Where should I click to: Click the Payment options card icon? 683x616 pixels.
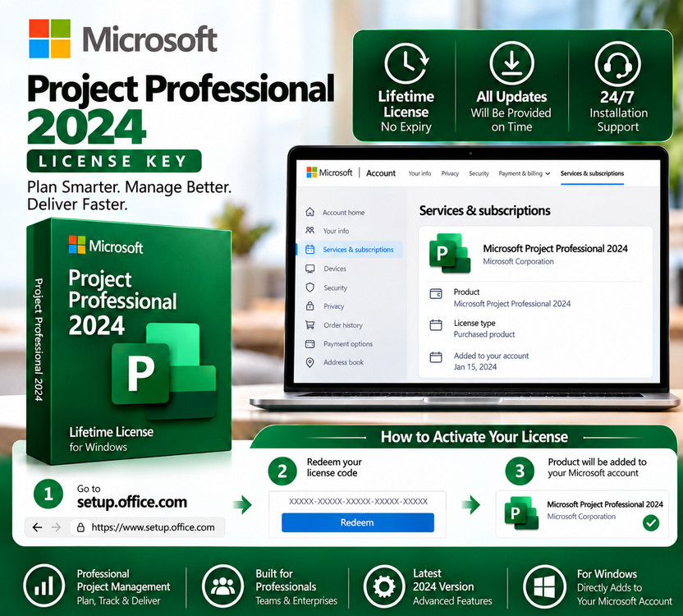point(309,344)
